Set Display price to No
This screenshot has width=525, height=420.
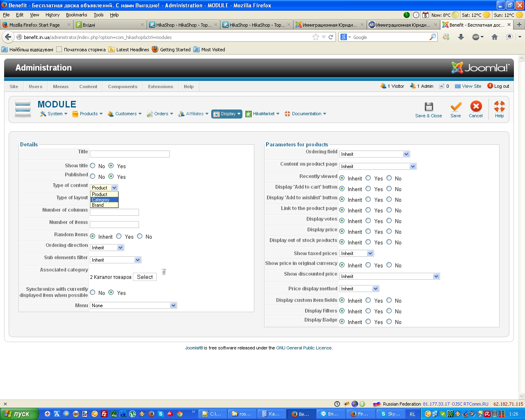tap(389, 231)
